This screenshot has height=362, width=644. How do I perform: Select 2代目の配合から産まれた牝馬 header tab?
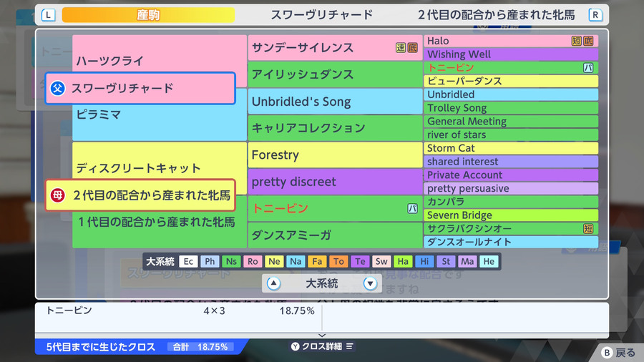pyautogui.click(x=496, y=15)
